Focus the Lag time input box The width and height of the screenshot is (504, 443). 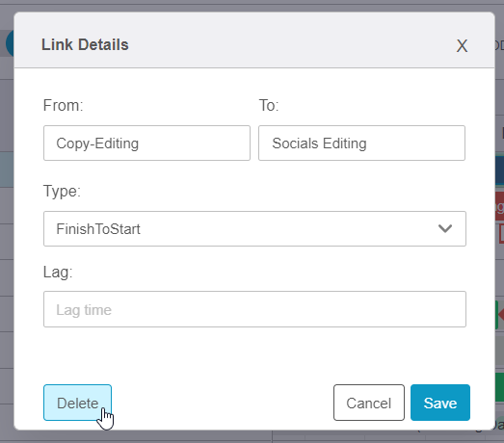pyautogui.click(x=254, y=309)
